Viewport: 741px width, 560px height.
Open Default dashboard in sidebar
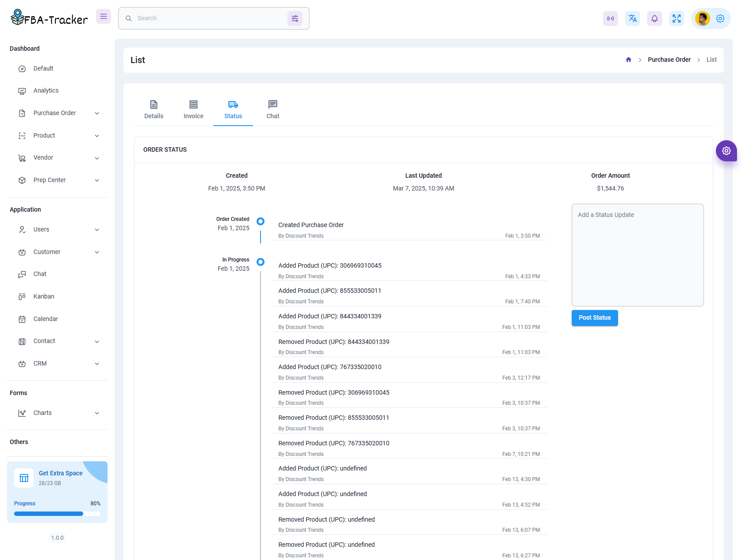[x=57, y=68]
